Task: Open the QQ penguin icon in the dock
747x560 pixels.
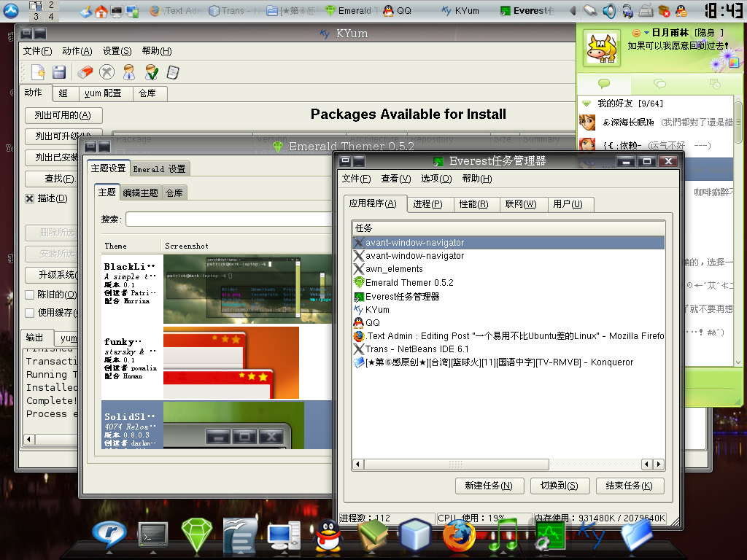Action: tap(328, 535)
